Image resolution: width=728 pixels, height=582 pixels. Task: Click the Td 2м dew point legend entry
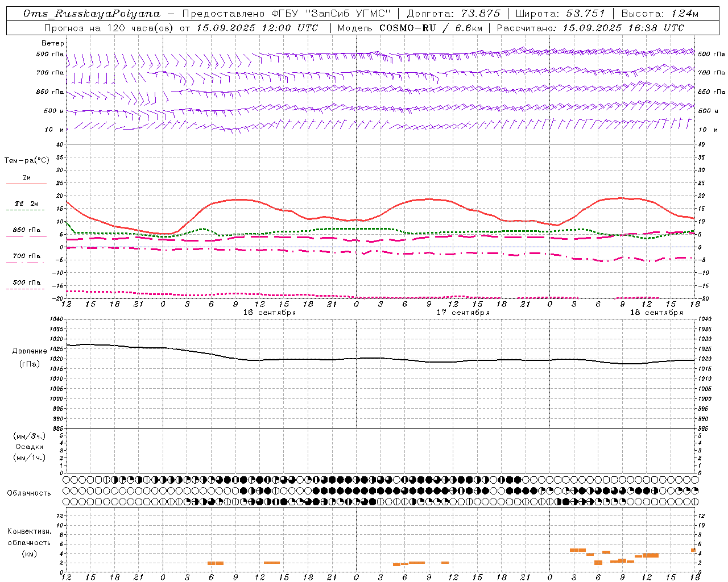click(x=27, y=203)
